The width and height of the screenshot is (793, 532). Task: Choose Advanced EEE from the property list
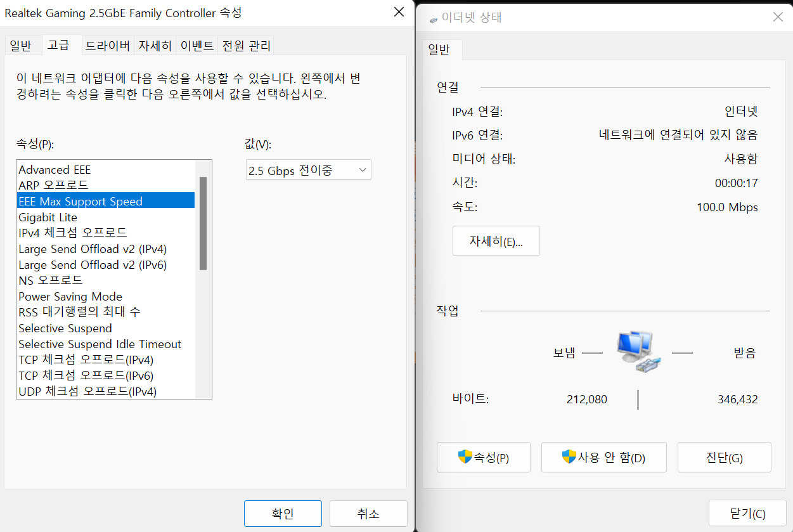click(x=55, y=170)
